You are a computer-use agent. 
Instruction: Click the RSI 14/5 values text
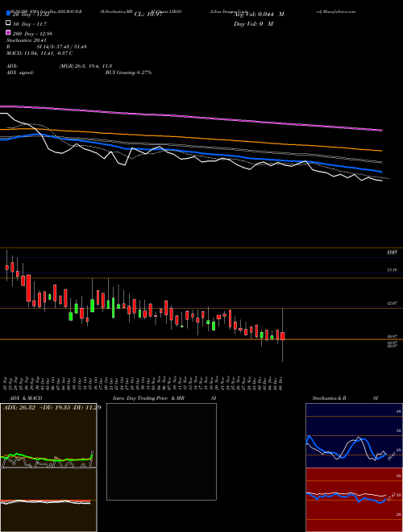pyautogui.click(x=62, y=47)
